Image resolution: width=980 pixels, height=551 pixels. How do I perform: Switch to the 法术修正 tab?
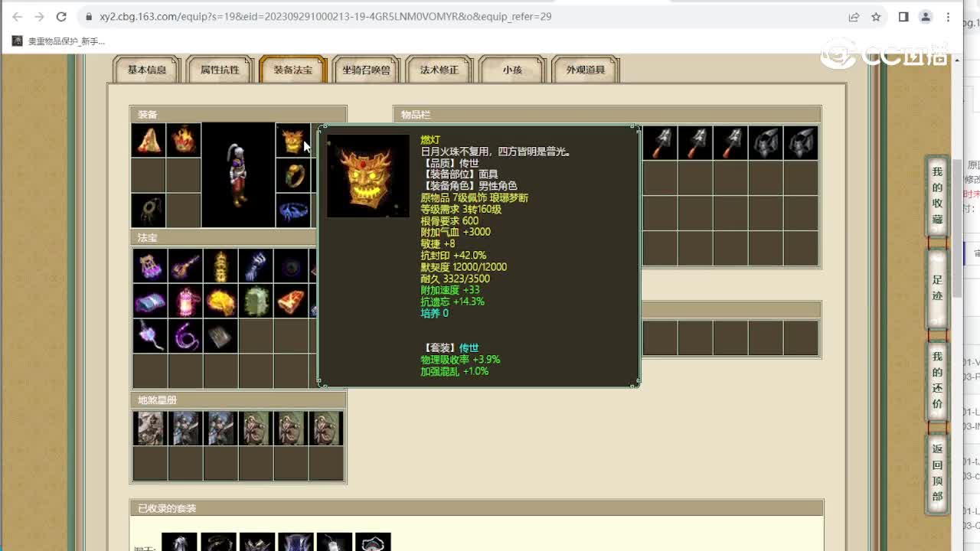pos(439,70)
